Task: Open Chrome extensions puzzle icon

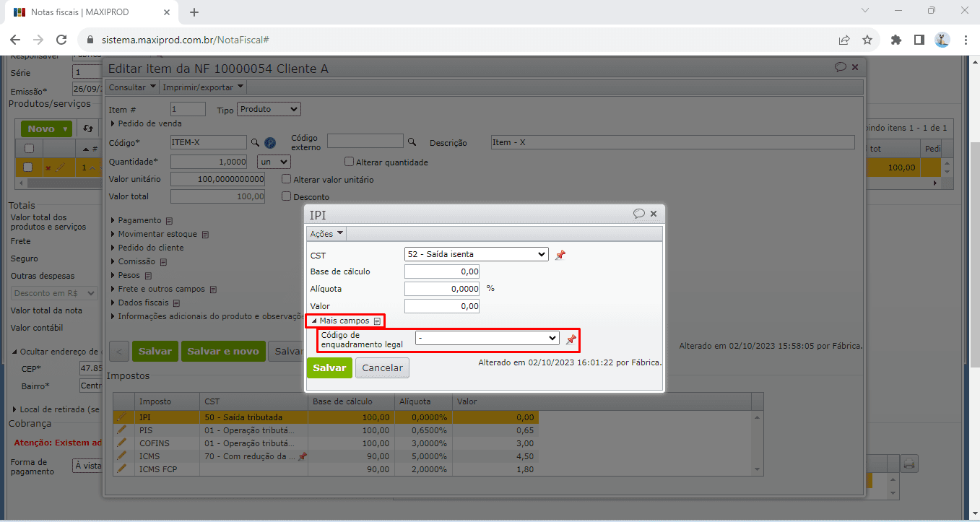Action: [x=896, y=40]
